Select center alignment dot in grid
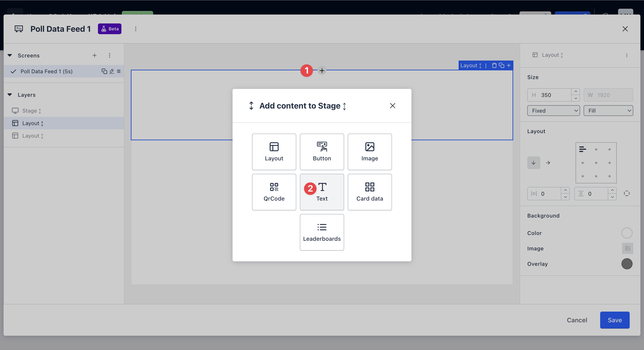The height and width of the screenshot is (350, 644). click(x=596, y=163)
